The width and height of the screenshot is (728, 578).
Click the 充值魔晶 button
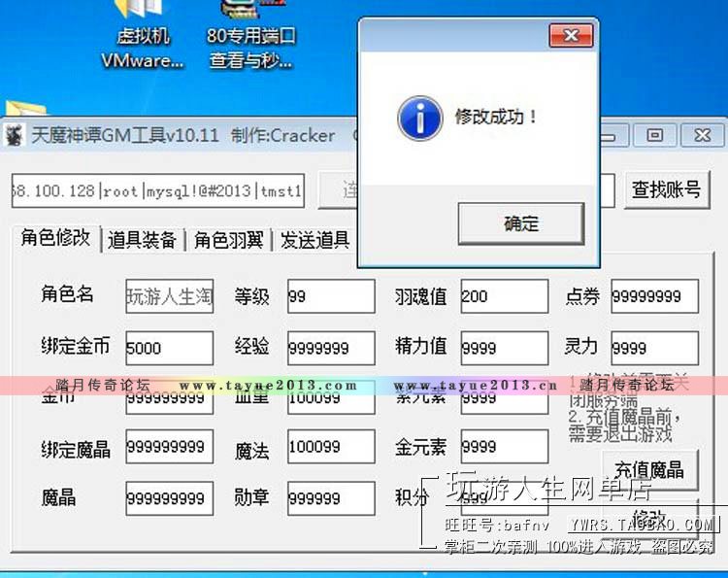650,470
